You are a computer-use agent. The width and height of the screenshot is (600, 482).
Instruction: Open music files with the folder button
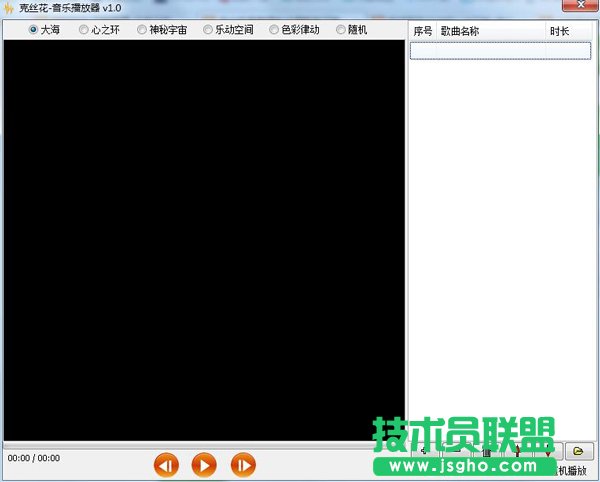pyautogui.click(x=579, y=451)
